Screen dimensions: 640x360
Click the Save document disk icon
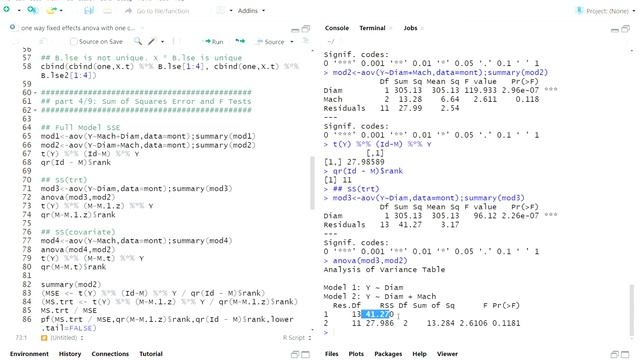(89, 11)
